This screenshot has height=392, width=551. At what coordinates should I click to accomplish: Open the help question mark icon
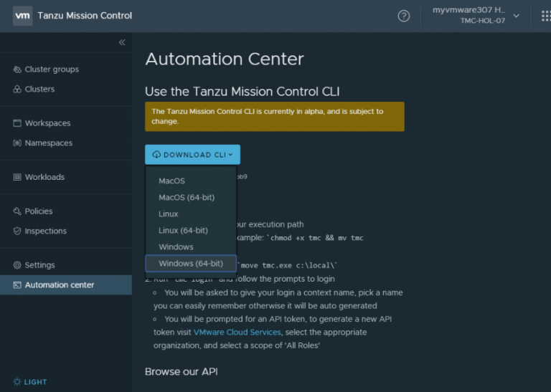tap(404, 16)
